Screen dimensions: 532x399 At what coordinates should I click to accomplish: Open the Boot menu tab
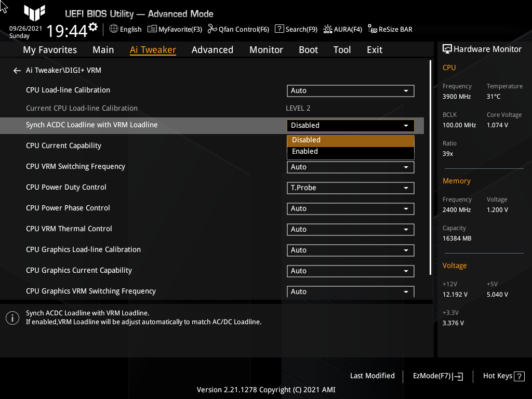click(x=308, y=49)
